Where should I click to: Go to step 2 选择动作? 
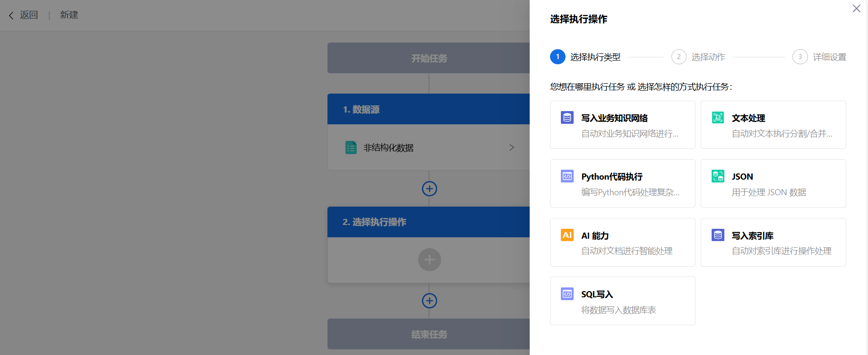coord(679,57)
